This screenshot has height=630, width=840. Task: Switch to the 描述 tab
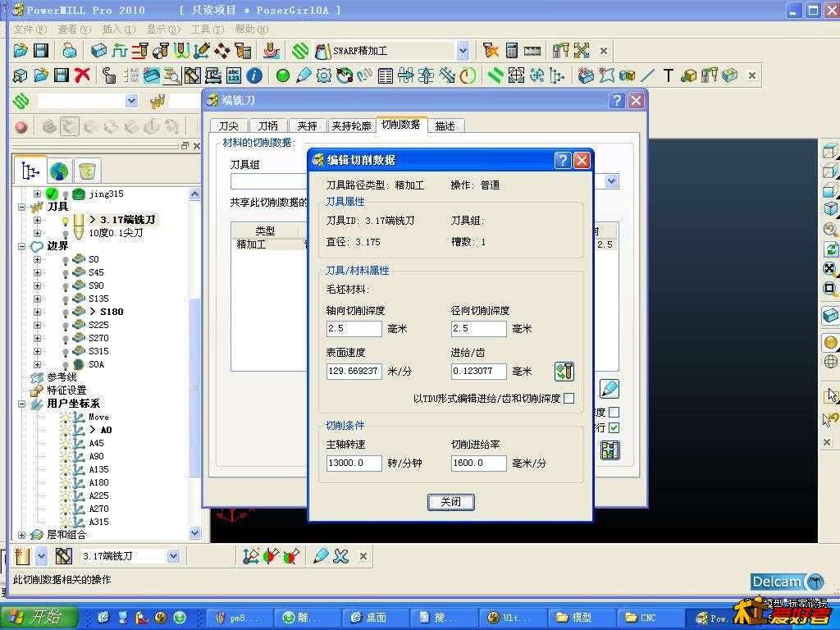pos(445,126)
